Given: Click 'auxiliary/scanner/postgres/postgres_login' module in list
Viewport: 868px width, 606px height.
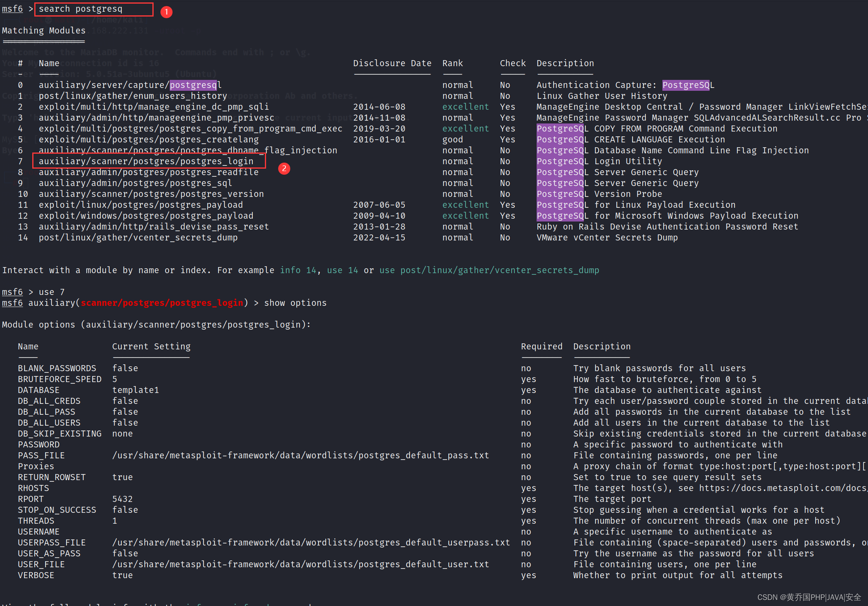Looking at the screenshot, I should (x=146, y=161).
